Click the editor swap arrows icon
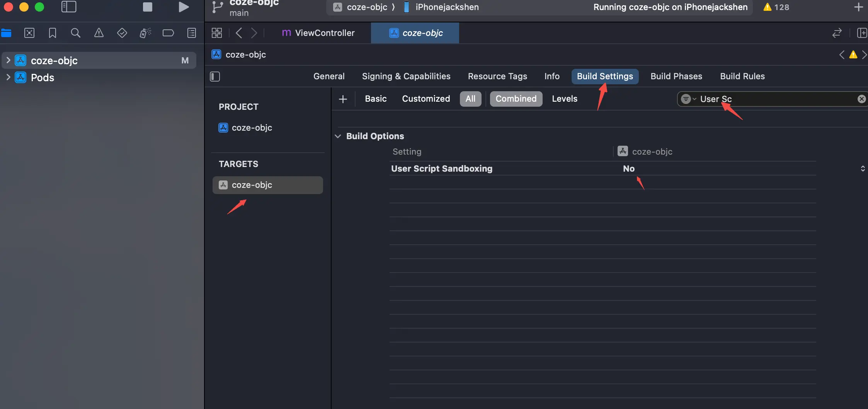 coord(837,33)
